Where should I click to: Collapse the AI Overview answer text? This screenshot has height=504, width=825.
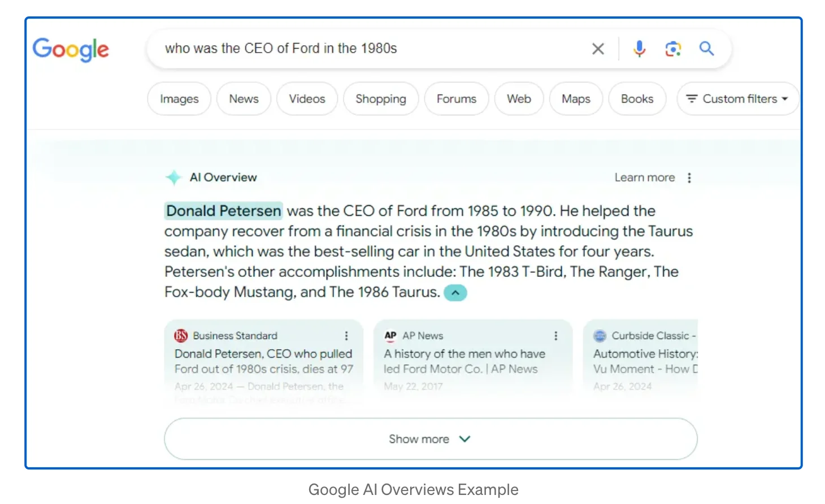(455, 292)
